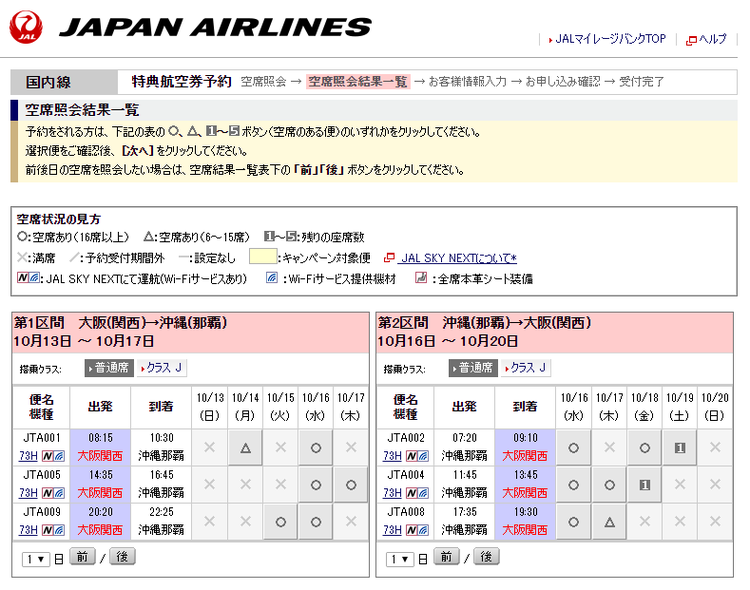
Task: Select JTA008 triangle availability on 10/17
Action: pos(609,522)
